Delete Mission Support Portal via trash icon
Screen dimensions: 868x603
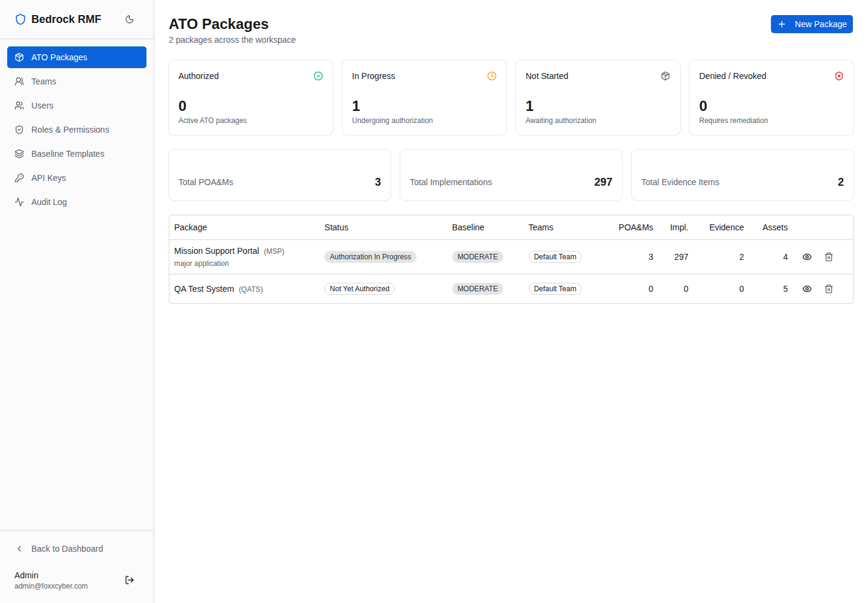pyautogui.click(x=829, y=257)
